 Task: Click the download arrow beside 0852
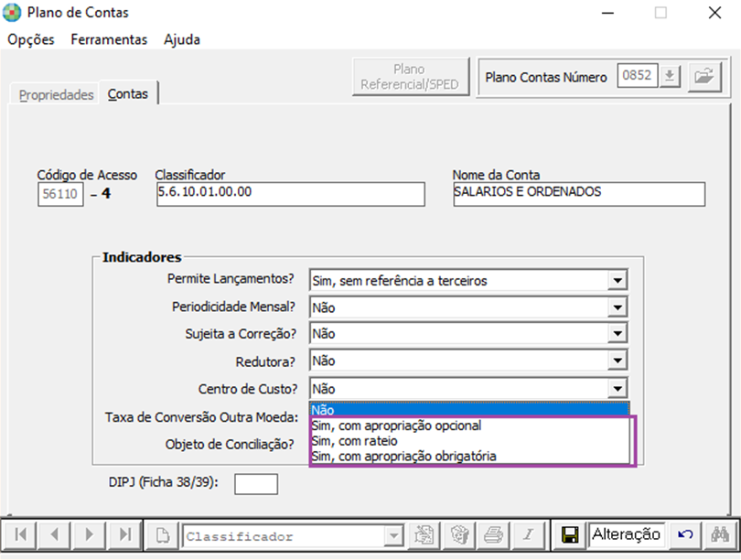[669, 76]
